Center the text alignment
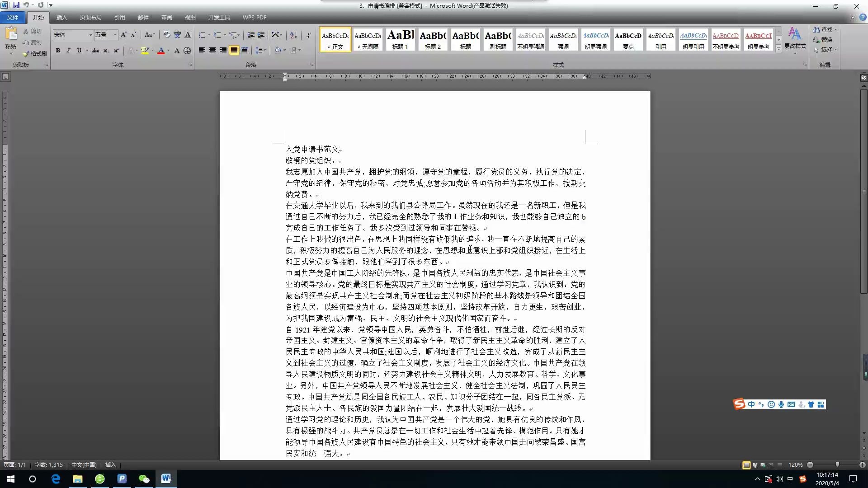Image resolution: width=868 pixels, height=488 pixels. tap(212, 50)
